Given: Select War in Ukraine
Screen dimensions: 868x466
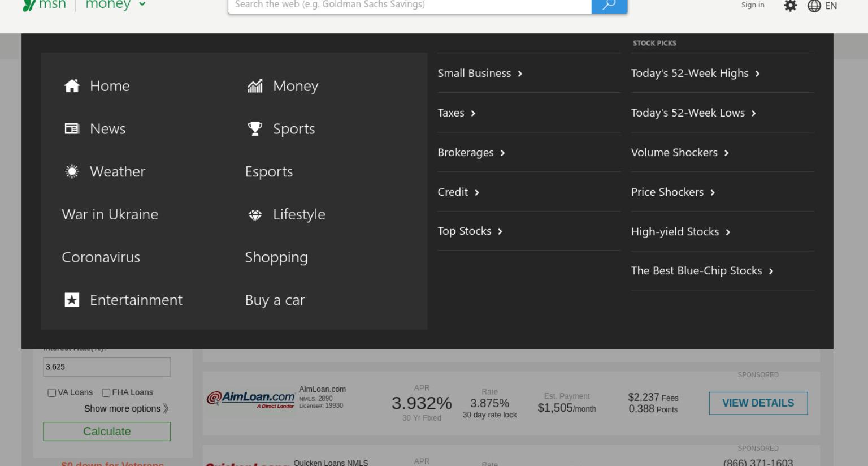Looking at the screenshot, I should [x=110, y=214].
